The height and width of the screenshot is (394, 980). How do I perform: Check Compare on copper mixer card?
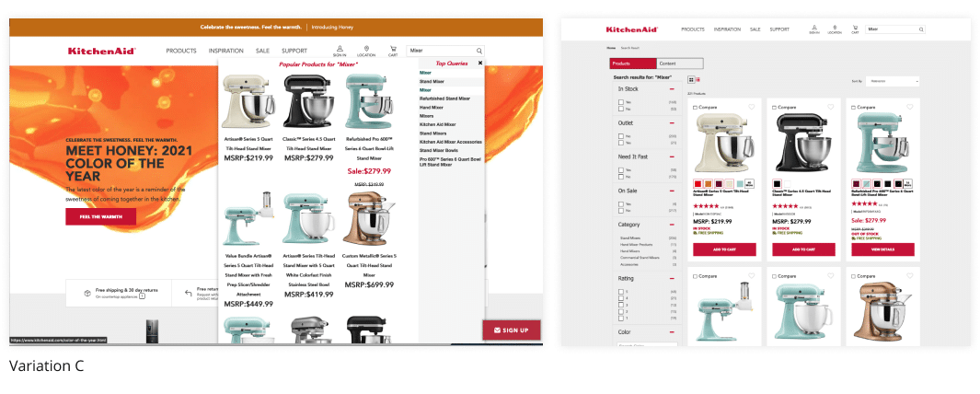tap(854, 276)
